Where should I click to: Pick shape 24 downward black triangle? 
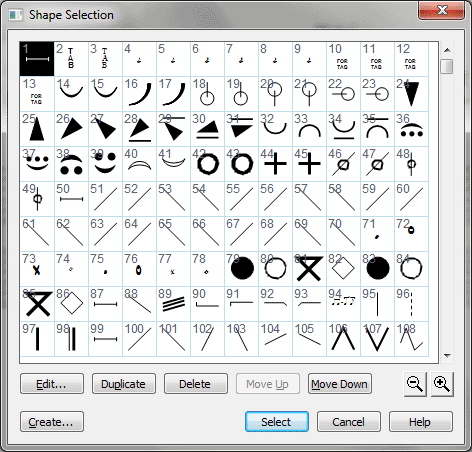click(411, 94)
